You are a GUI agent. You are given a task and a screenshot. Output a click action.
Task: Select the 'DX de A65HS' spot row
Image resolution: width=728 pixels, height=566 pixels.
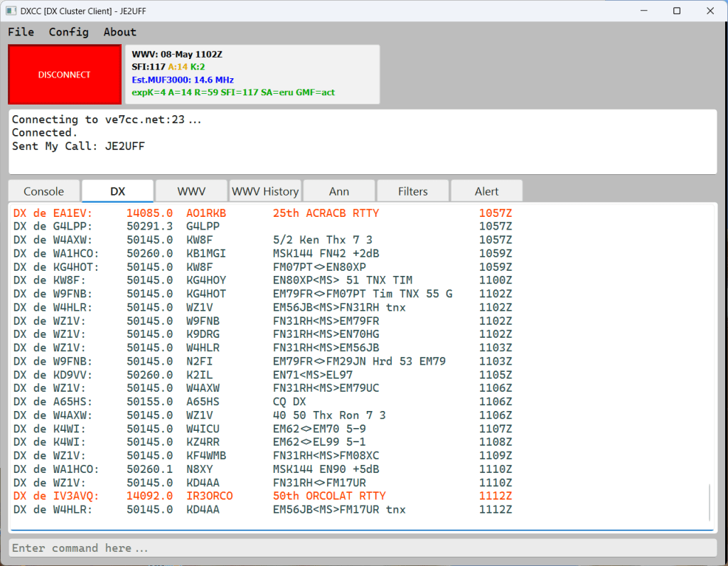[262, 402]
